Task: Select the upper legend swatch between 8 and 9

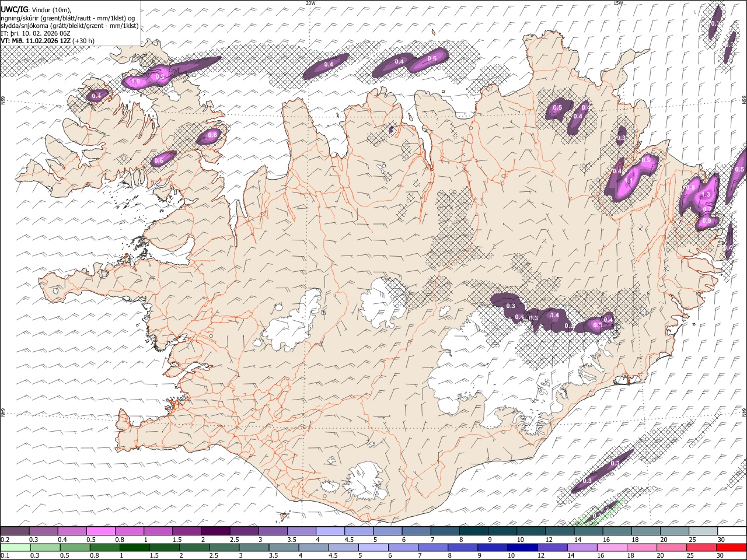Action: 473,531
